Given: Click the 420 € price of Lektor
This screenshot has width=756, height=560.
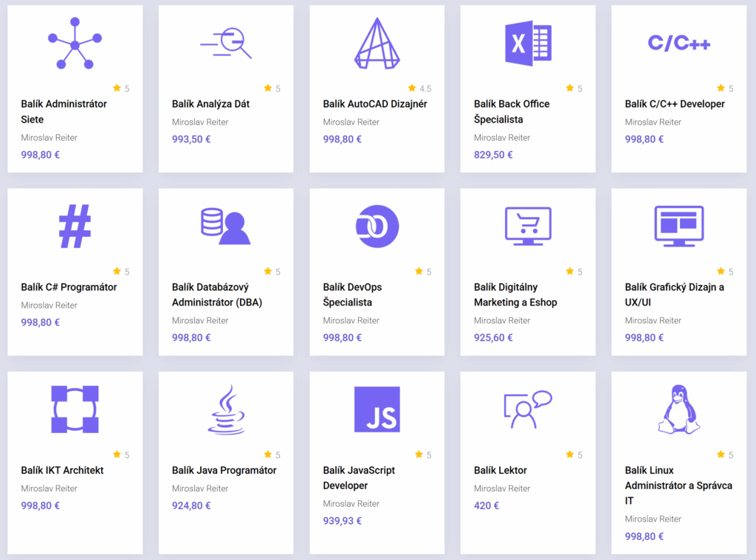Looking at the screenshot, I should pyautogui.click(x=487, y=505).
